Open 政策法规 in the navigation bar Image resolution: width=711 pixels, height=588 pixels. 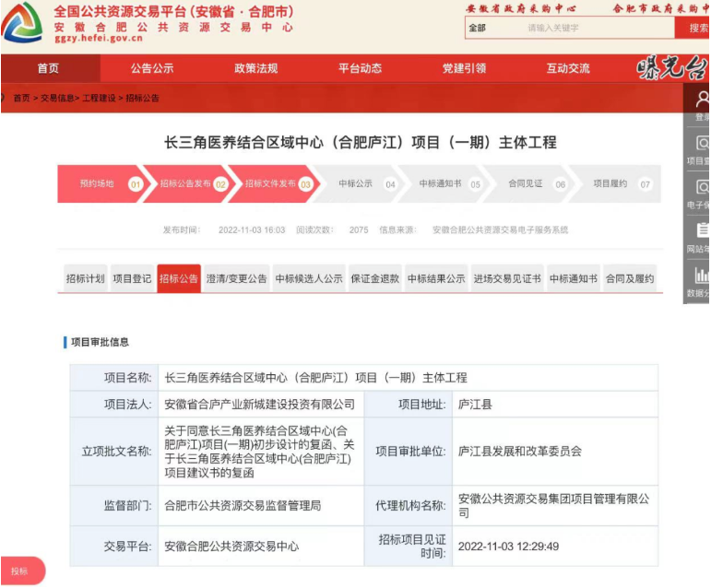(256, 68)
